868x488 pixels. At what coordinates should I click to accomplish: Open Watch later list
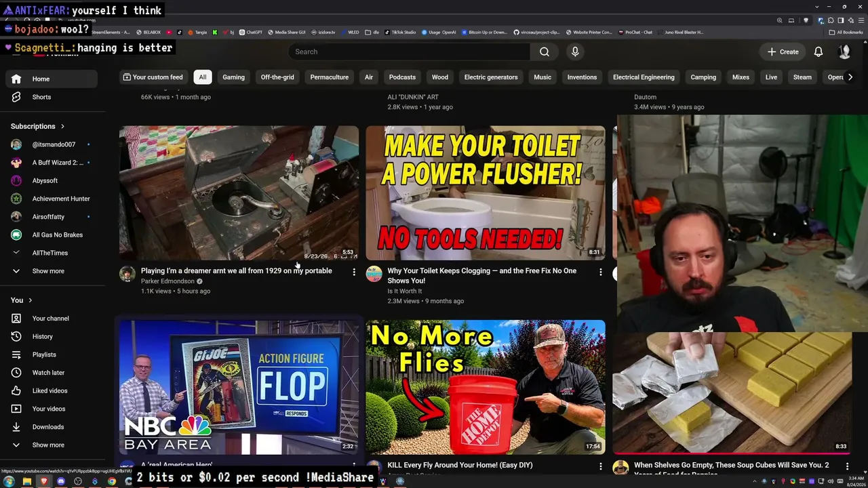[52, 373]
